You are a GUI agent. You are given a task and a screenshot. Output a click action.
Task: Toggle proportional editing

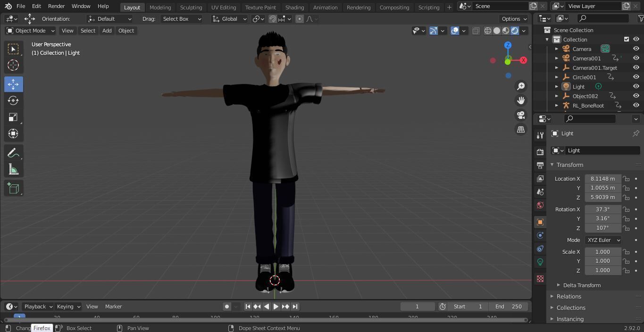click(x=300, y=19)
